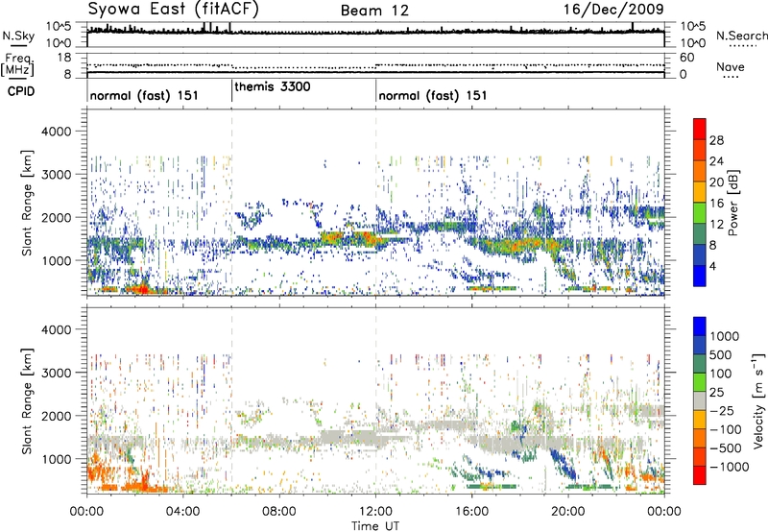
Task: Click the "08:00" time axis label
Action: 279,512
